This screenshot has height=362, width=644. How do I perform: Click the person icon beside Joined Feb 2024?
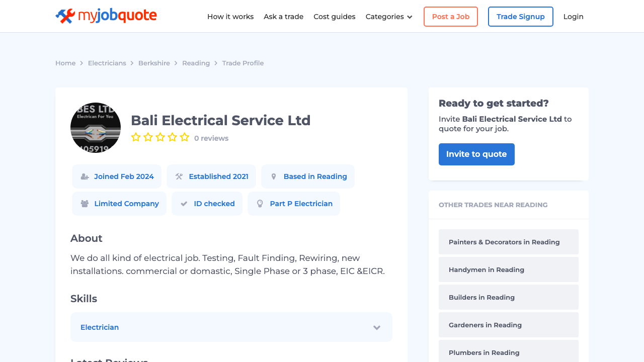[84, 176]
